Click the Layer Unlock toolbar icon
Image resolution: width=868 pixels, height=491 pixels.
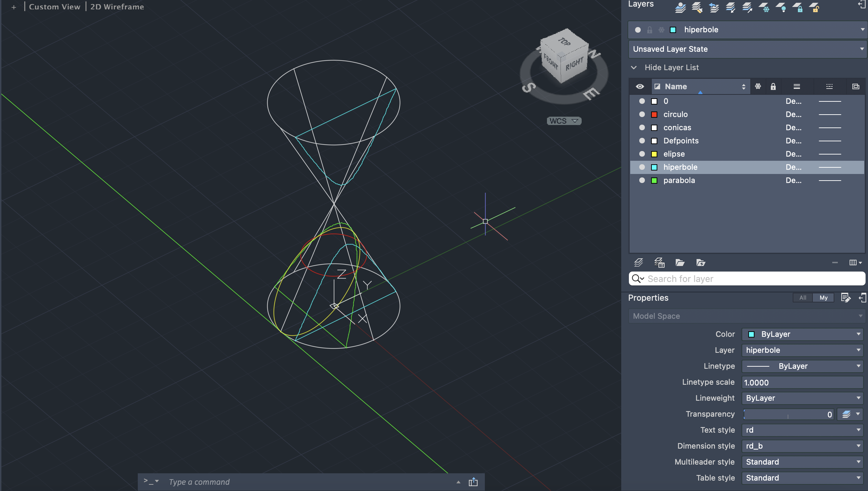pos(815,8)
